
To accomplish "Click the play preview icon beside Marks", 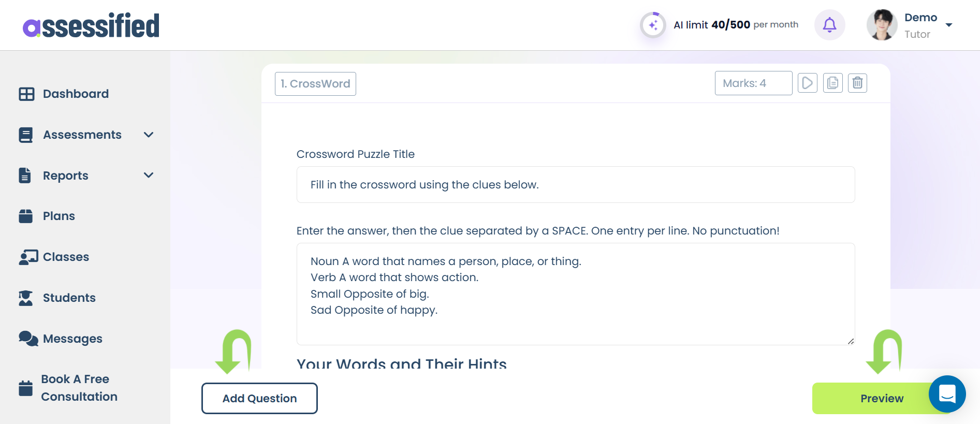I will click(x=807, y=83).
